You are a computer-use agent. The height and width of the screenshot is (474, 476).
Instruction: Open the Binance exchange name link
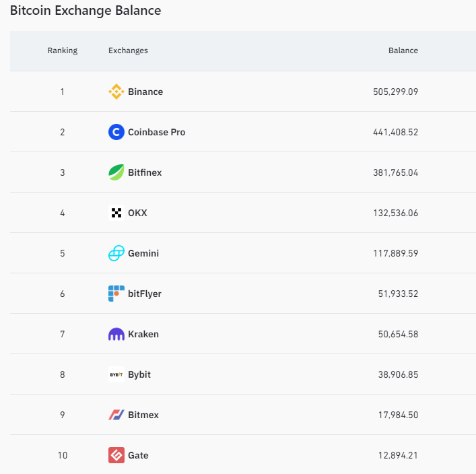click(x=145, y=92)
